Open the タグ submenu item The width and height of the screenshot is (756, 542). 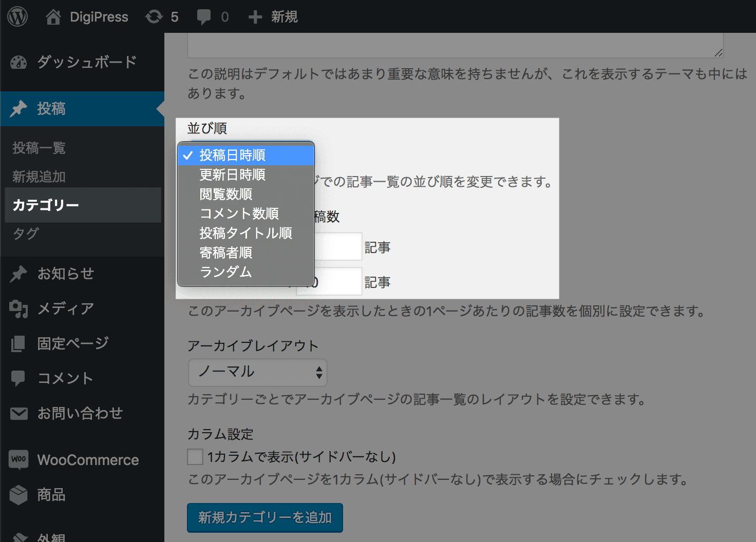[26, 234]
